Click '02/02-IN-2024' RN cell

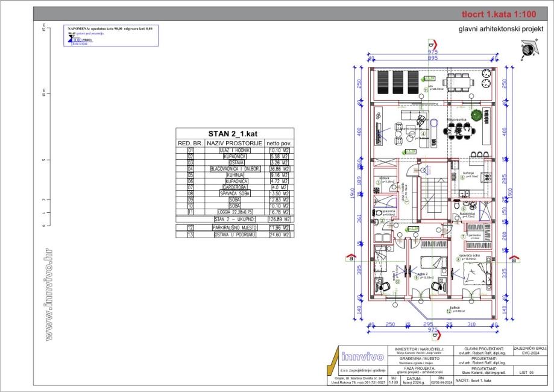pos(441,382)
